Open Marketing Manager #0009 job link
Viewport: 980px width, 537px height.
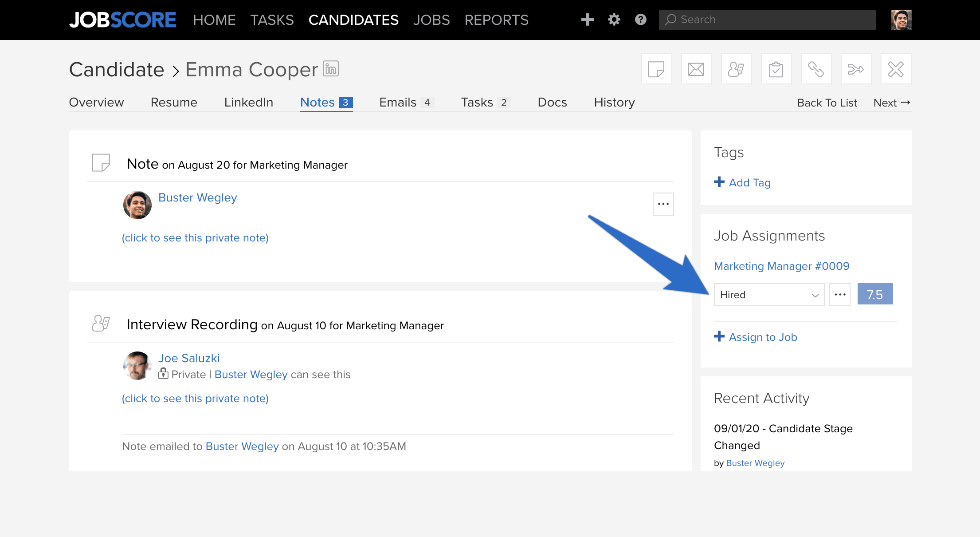(x=781, y=266)
